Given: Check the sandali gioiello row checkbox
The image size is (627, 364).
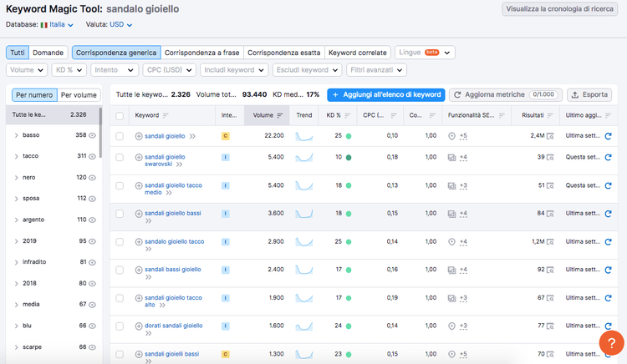Looking at the screenshot, I should [120, 136].
